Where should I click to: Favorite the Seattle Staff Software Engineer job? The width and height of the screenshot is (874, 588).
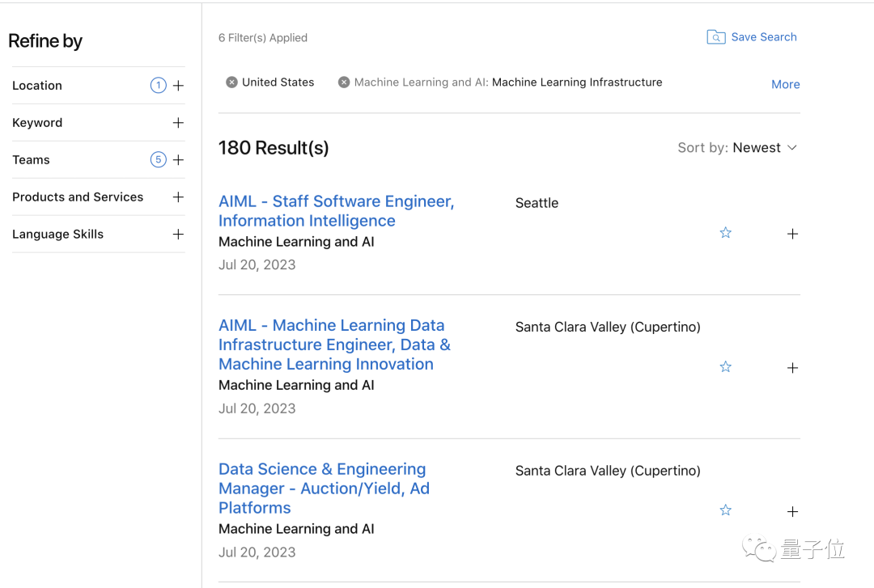[x=725, y=233]
